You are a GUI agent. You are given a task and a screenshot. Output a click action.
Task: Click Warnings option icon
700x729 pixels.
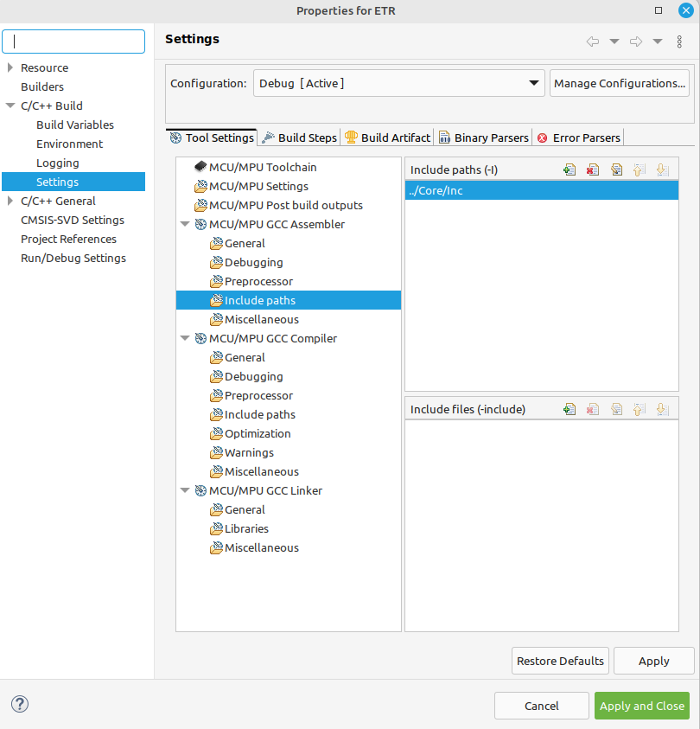pos(216,452)
